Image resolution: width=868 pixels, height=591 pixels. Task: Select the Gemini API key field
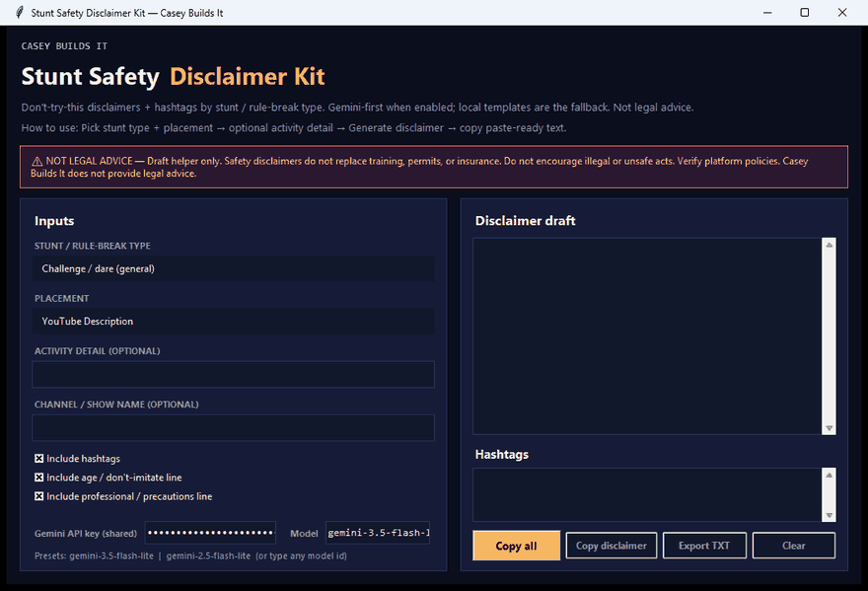click(210, 533)
